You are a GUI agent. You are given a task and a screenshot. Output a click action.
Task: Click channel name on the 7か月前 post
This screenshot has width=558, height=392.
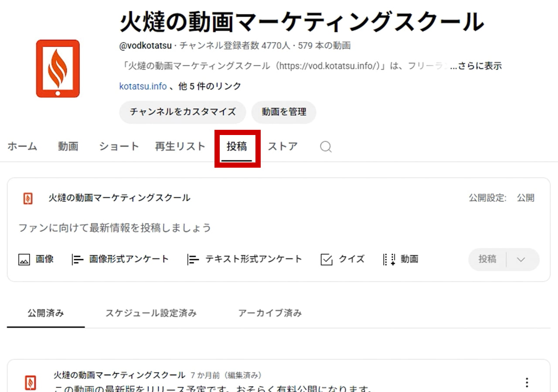119,375
